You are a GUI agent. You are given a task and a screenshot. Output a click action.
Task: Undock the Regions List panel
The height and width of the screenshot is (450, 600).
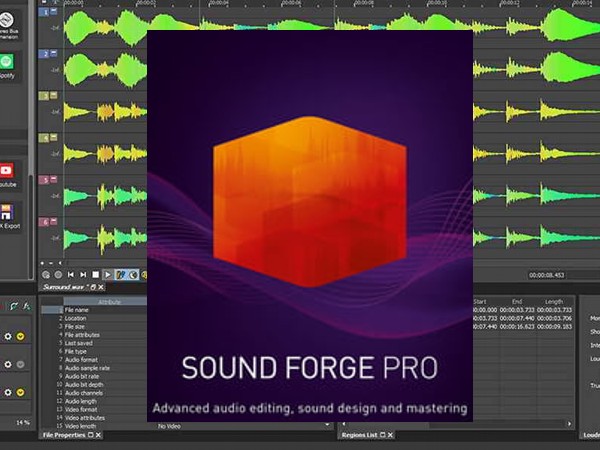coord(383,435)
